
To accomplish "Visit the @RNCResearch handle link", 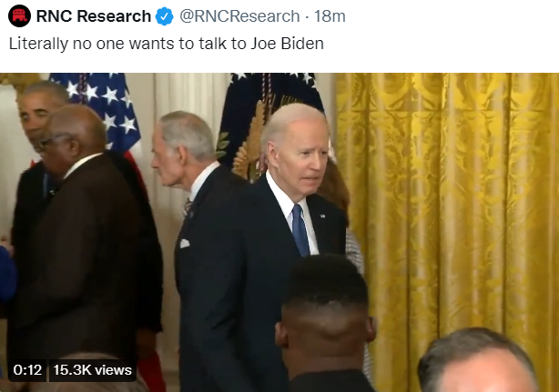I will click(x=239, y=16).
